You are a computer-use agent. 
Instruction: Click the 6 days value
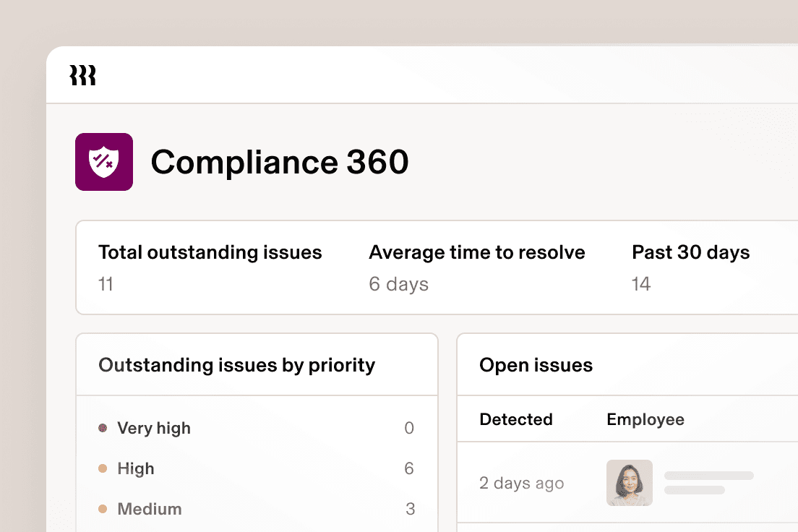click(398, 284)
